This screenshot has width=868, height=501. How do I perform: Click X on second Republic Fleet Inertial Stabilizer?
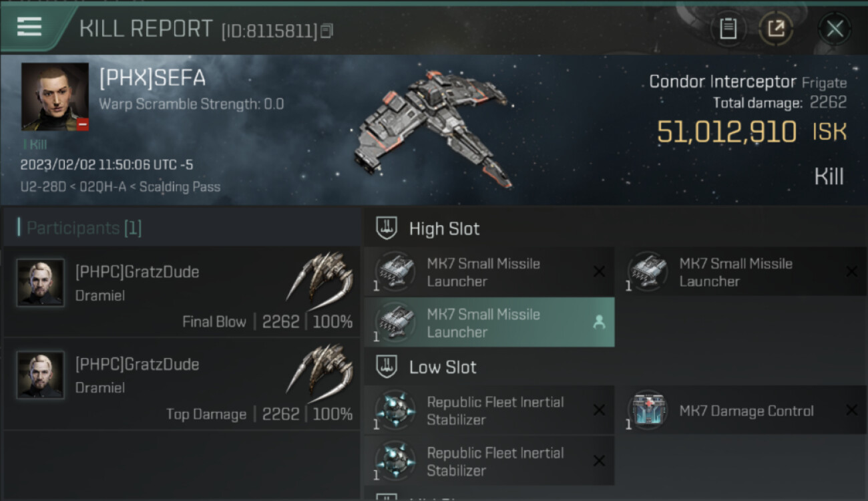(599, 461)
